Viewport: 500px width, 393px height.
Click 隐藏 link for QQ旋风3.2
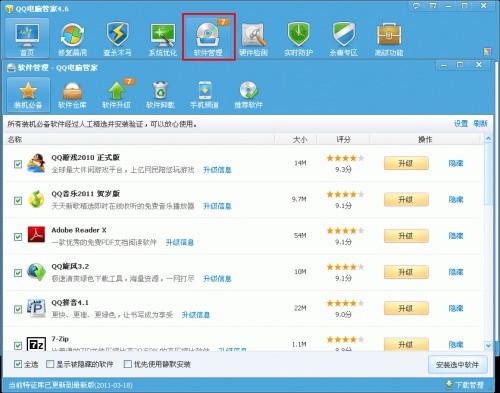[x=456, y=272]
